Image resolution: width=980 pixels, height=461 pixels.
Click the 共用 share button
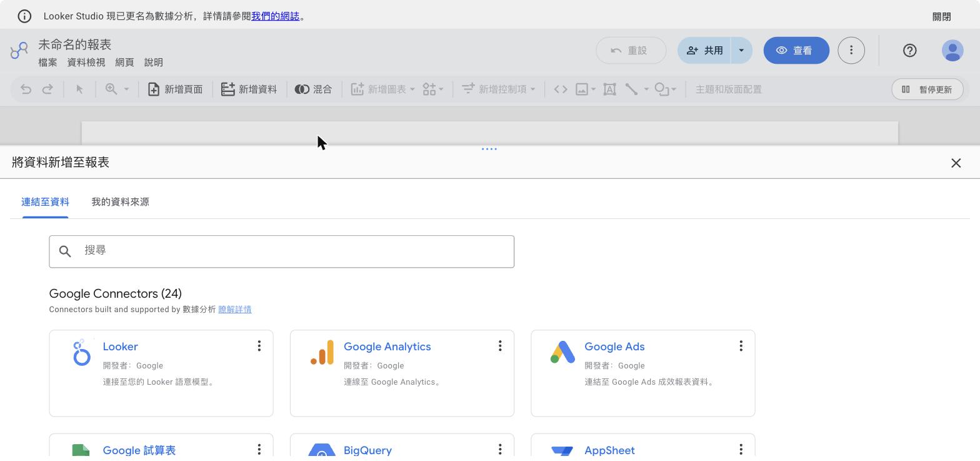coord(704,51)
